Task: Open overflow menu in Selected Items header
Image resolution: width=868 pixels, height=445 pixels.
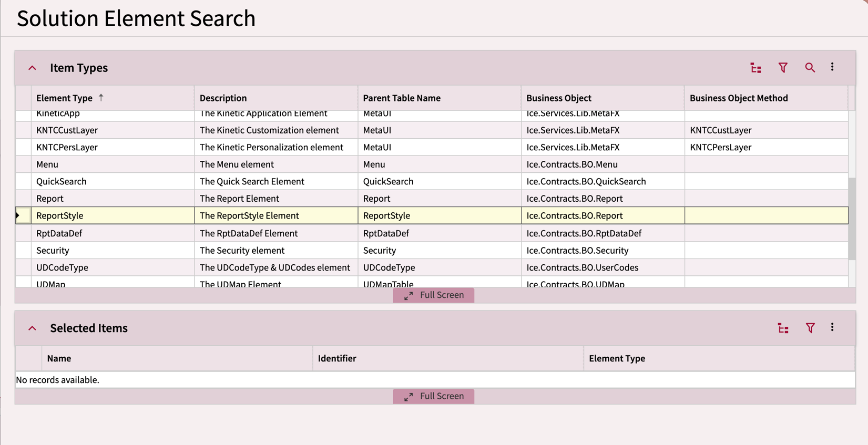Action: click(x=832, y=328)
